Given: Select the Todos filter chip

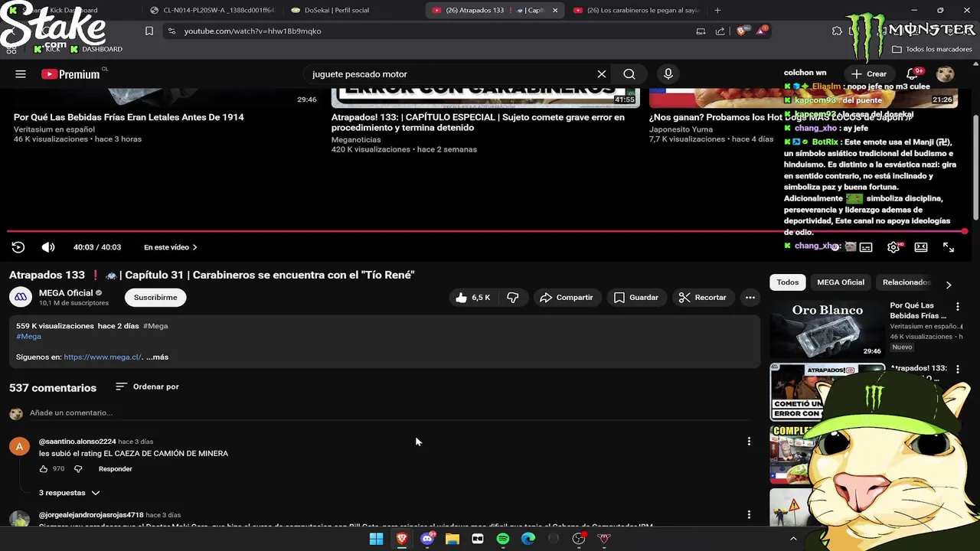Looking at the screenshot, I should (788, 282).
